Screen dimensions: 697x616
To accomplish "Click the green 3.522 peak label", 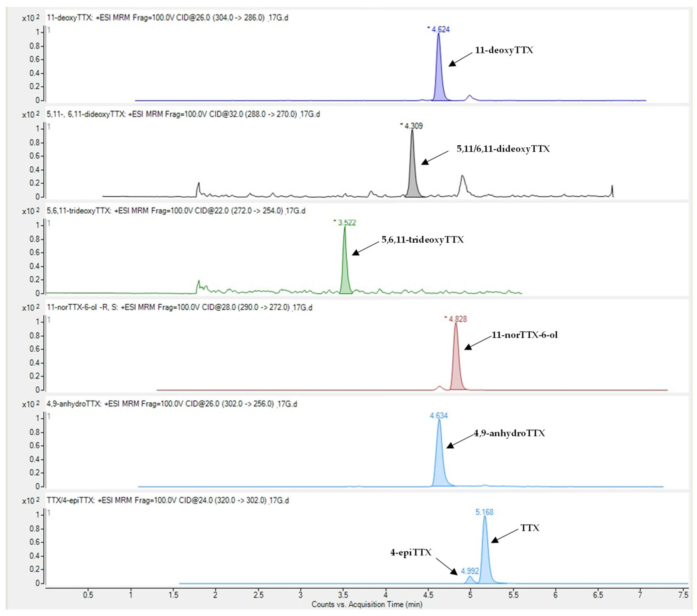I will coord(346,223).
